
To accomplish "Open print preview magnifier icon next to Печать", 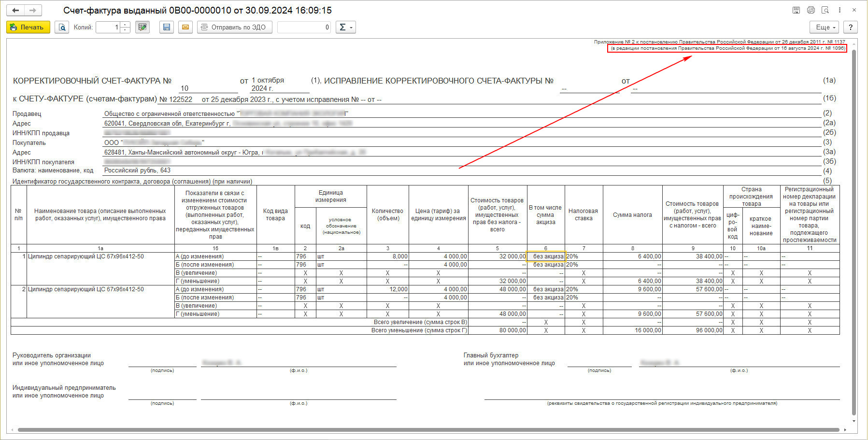I will click(62, 27).
